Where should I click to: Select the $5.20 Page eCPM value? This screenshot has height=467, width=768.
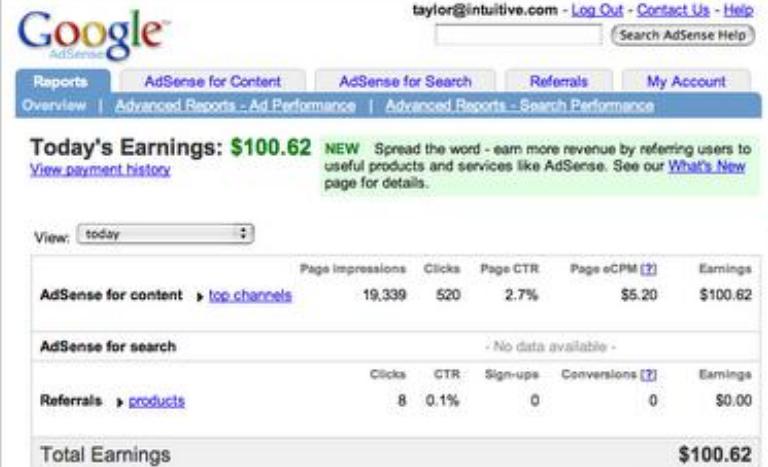[x=639, y=295]
